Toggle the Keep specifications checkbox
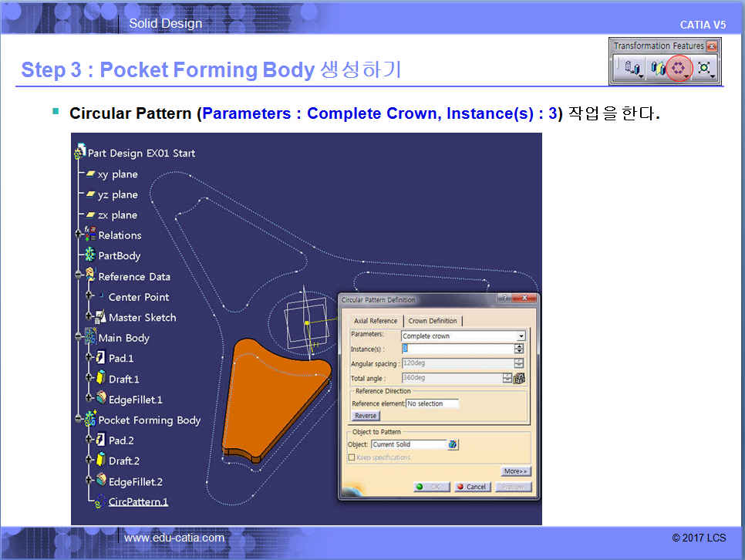 tap(352, 457)
